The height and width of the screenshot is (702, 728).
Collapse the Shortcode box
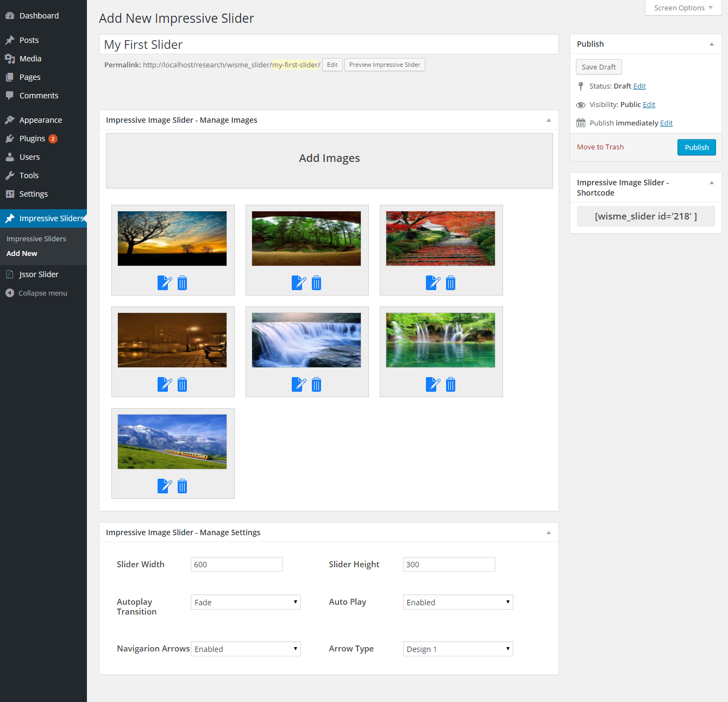(712, 183)
